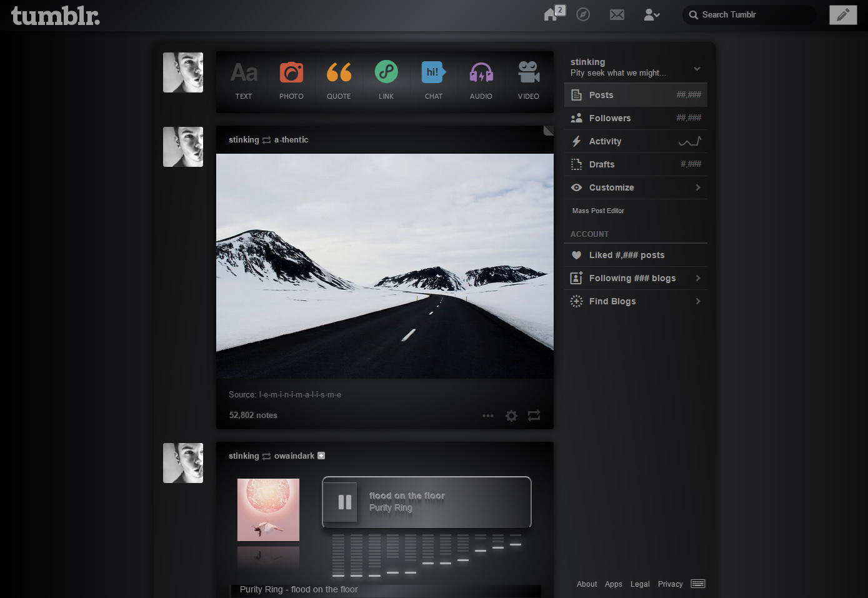Open the account dropdown in the top bar
868x598 pixels.
click(x=651, y=14)
